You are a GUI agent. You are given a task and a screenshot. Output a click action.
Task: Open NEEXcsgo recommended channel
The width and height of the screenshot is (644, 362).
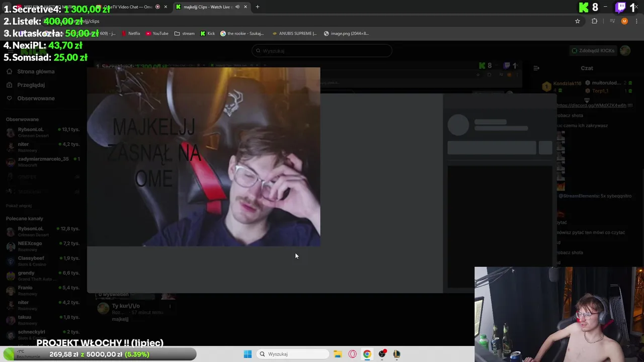point(43,246)
